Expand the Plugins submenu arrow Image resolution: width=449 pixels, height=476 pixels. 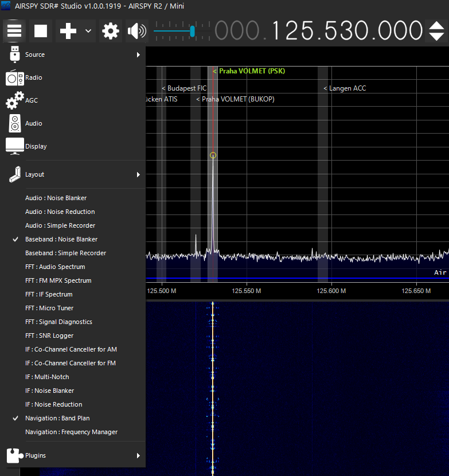pos(138,456)
